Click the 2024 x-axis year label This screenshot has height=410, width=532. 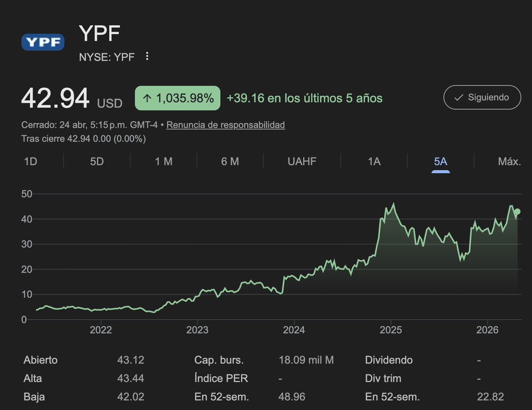(x=294, y=331)
